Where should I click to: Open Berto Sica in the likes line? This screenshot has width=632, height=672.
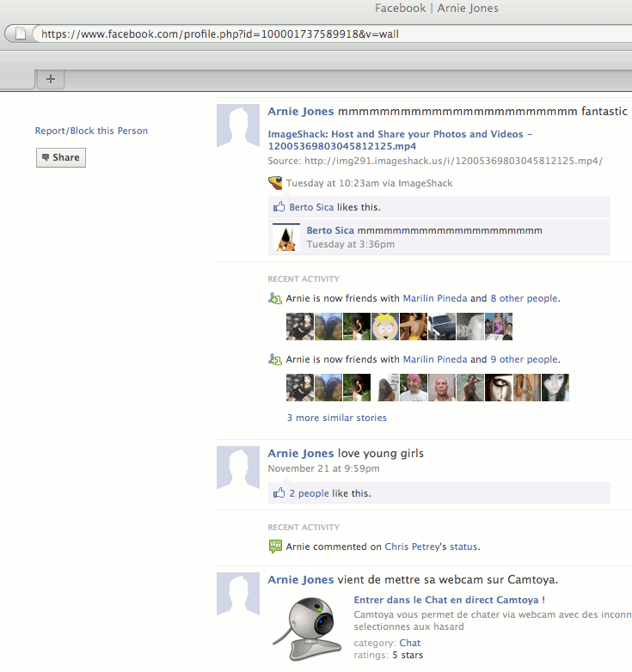tap(311, 207)
